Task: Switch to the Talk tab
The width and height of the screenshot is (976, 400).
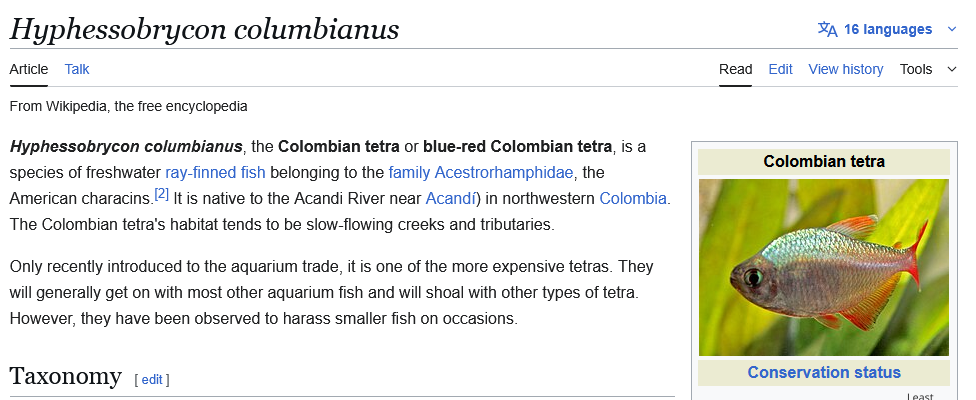Action: click(77, 69)
